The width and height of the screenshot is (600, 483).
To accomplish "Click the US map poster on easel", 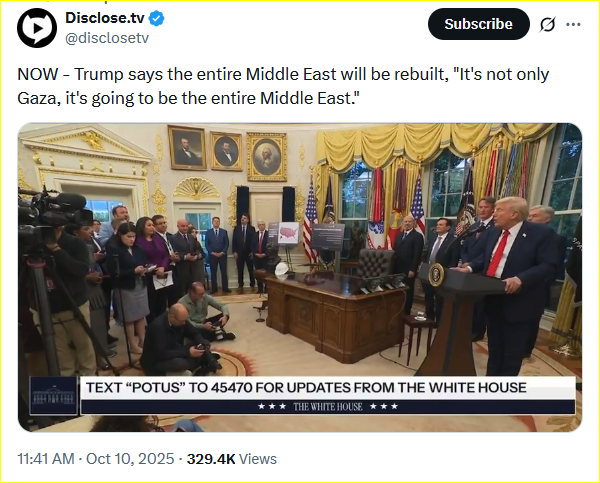I will 289,233.
